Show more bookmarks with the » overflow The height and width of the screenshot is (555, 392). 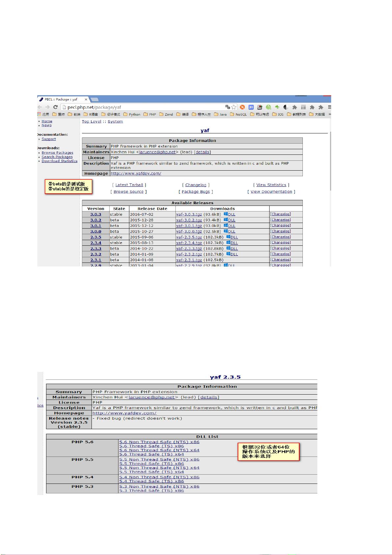pos(329,114)
